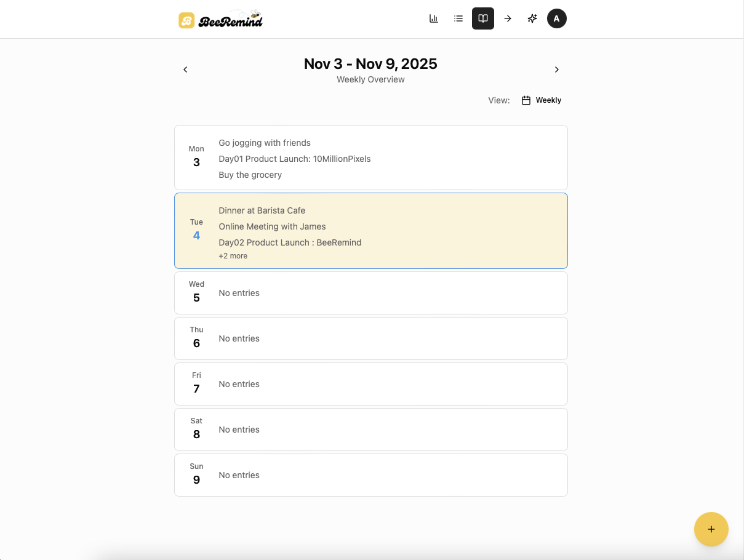Go to previous week using left chevron

pos(185,69)
